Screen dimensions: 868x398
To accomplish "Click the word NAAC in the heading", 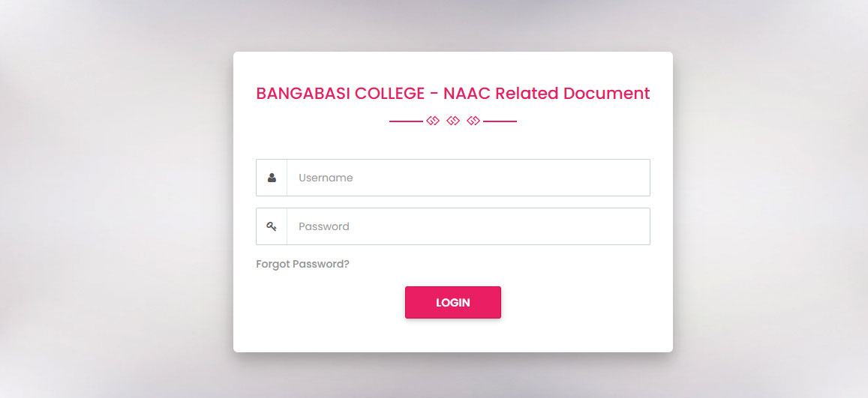I will click(467, 94).
